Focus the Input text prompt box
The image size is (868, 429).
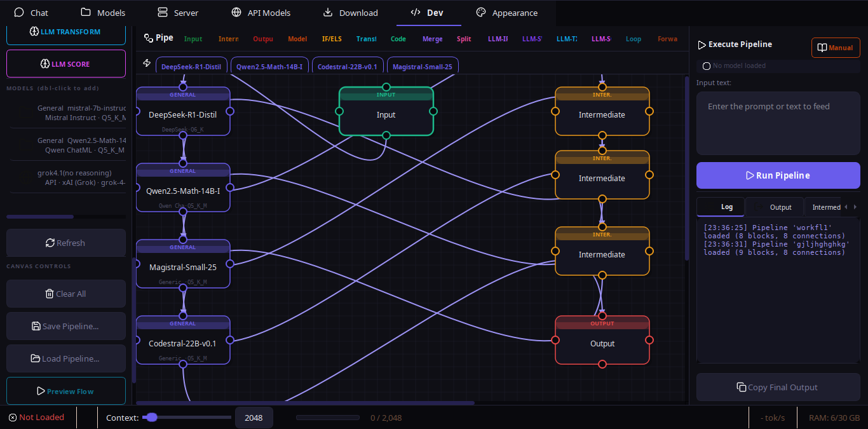(x=778, y=123)
